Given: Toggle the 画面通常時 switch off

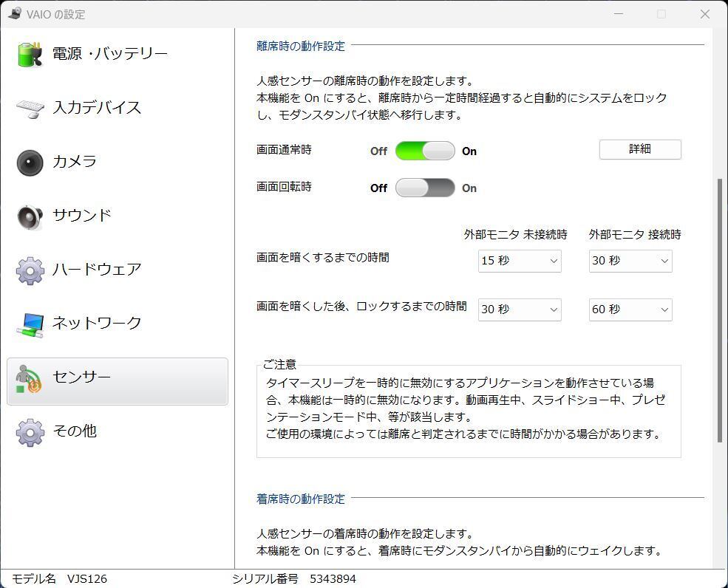Looking at the screenshot, I should (425, 151).
